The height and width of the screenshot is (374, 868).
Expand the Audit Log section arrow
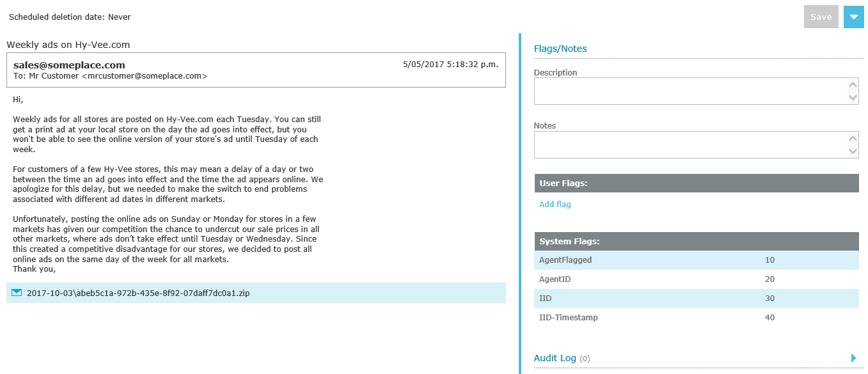(x=853, y=358)
